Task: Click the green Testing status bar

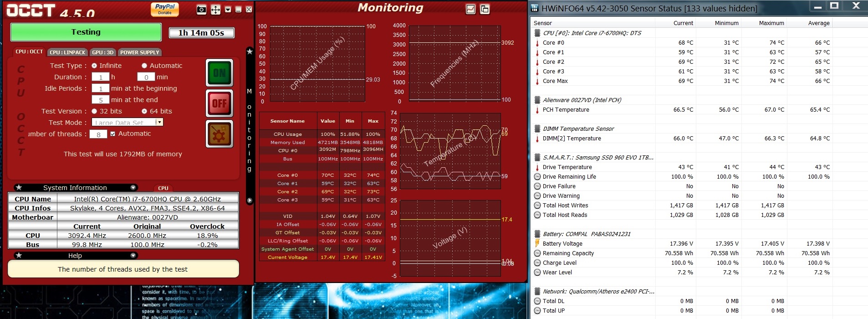Action: 86,32
